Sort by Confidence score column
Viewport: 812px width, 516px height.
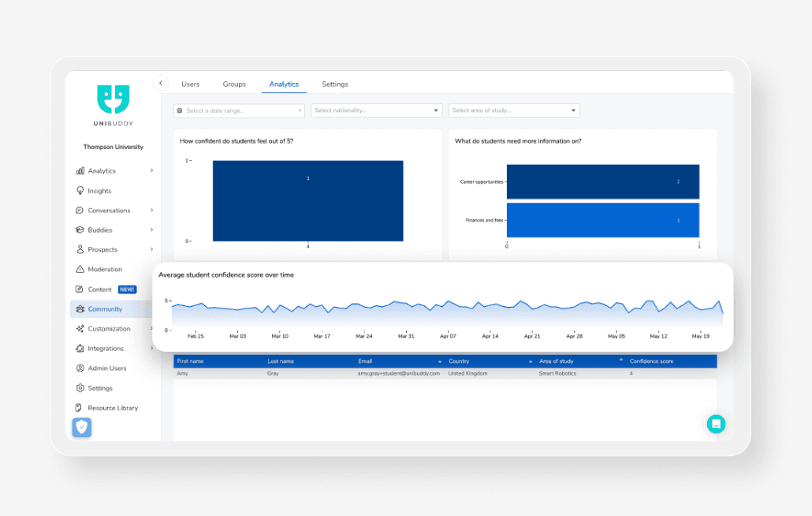click(651, 361)
